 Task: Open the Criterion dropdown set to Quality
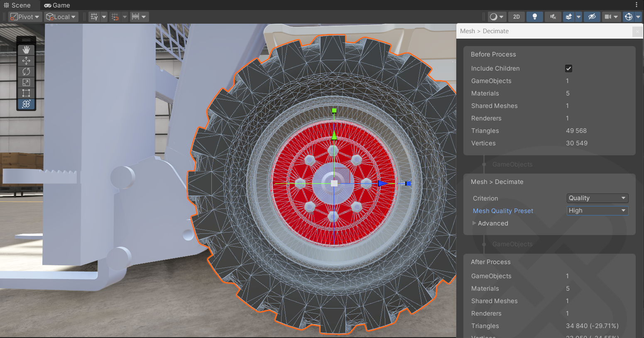coord(597,198)
